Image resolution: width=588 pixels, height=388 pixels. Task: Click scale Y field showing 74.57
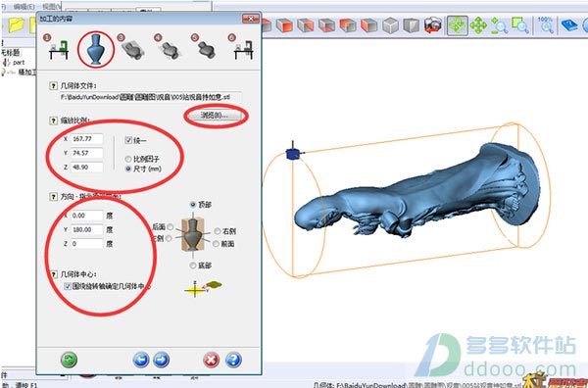coord(86,153)
